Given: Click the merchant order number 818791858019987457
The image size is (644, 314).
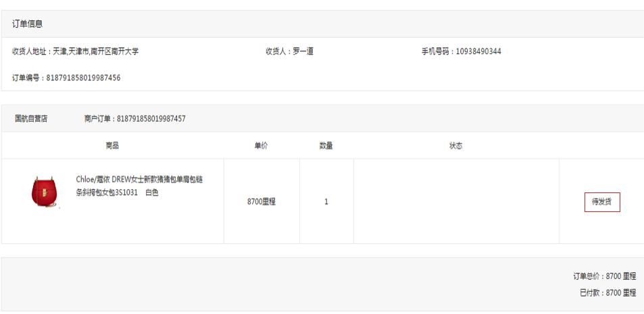Looking at the screenshot, I should [x=151, y=119].
